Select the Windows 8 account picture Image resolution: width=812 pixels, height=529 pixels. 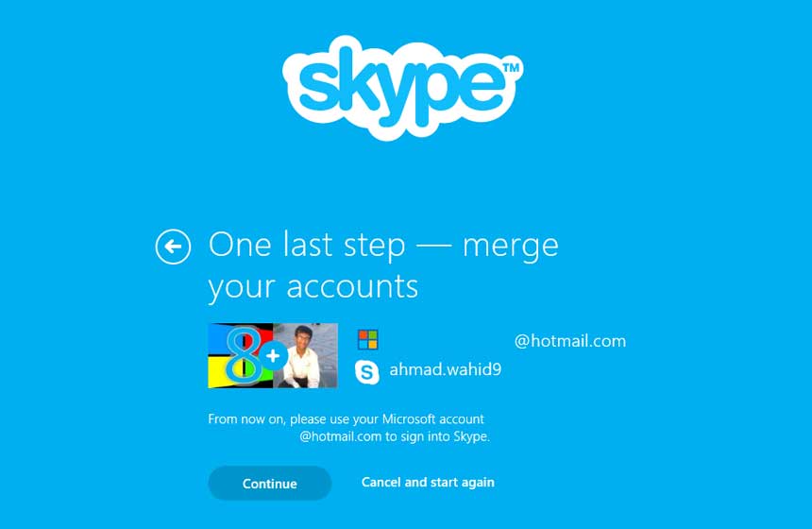(241, 355)
